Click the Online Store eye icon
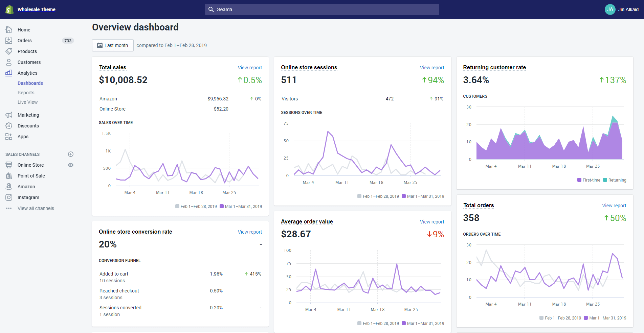This screenshot has height=333, width=644. pyautogui.click(x=71, y=165)
